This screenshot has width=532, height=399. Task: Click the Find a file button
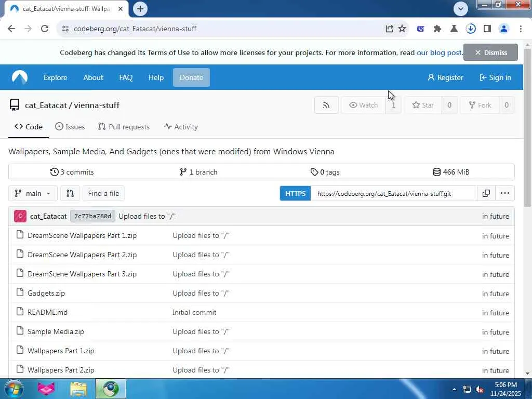[x=103, y=193]
